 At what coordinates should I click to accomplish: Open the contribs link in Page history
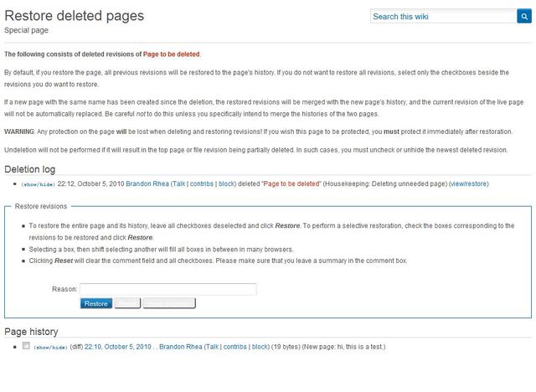(234, 347)
